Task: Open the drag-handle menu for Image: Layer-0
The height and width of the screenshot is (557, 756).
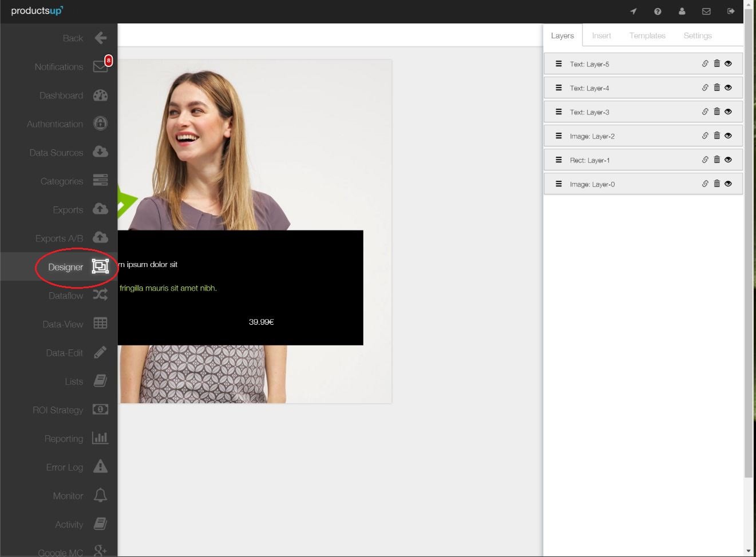Action: click(x=559, y=184)
